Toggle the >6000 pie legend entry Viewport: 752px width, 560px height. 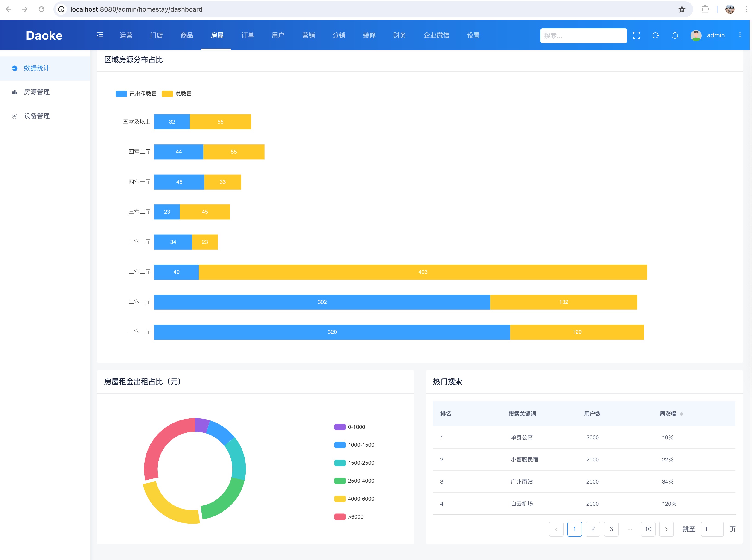pyautogui.click(x=349, y=517)
